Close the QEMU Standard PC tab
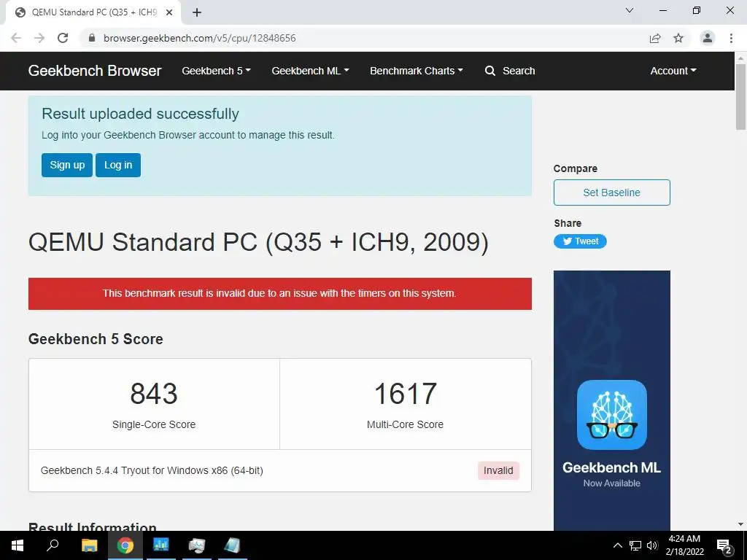This screenshot has height=560, width=747. click(169, 12)
